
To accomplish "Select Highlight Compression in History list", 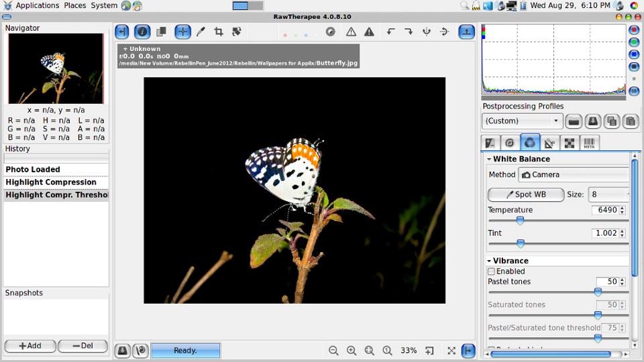I will 51,182.
